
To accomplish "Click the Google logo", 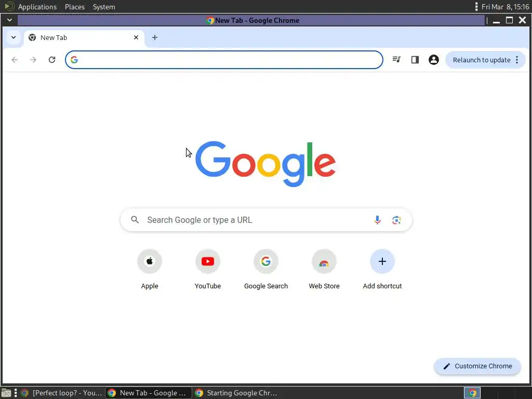I will click(265, 164).
